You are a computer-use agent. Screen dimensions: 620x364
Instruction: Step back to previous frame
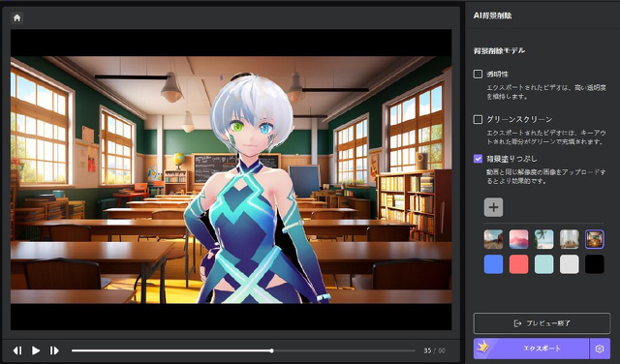click(17, 350)
